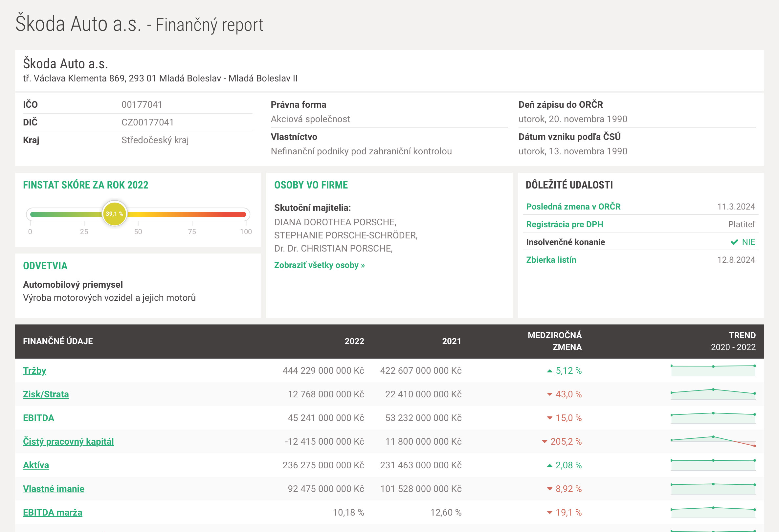Click the Aktíva trend sparkline
The width and height of the screenshot is (779, 532).
click(713, 465)
